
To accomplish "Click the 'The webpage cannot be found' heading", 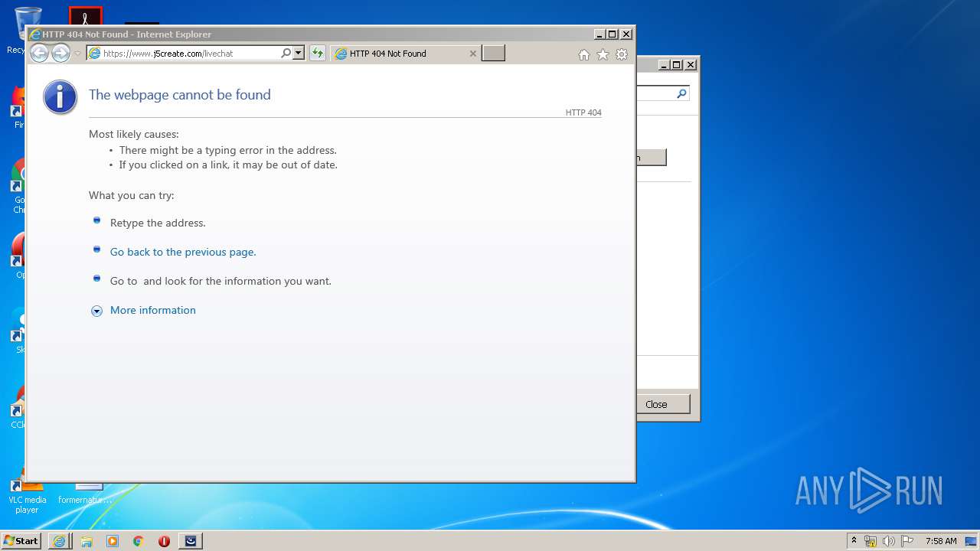I will click(x=180, y=95).
